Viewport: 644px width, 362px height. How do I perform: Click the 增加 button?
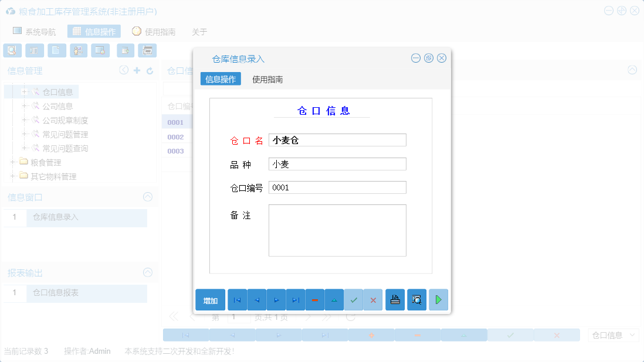tap(210, 299)
